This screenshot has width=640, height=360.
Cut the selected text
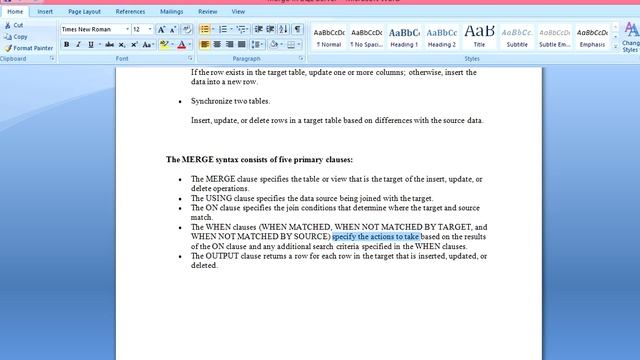[x=13, y=25]
